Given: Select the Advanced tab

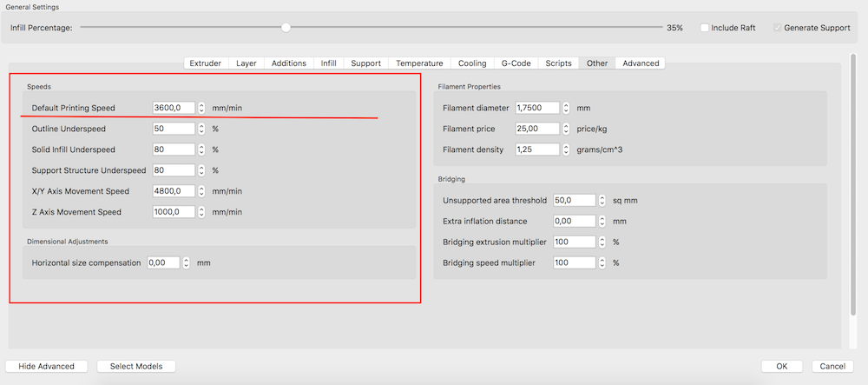Looking at the screenshot, I should click(641, 63).
